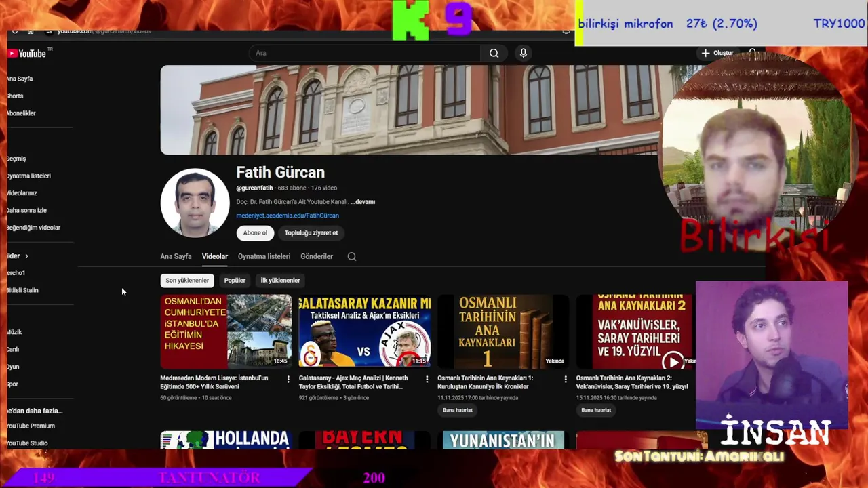The image size is (868, 488).
Task: Click the Ara search field
Action: click(x=365, y=53)
